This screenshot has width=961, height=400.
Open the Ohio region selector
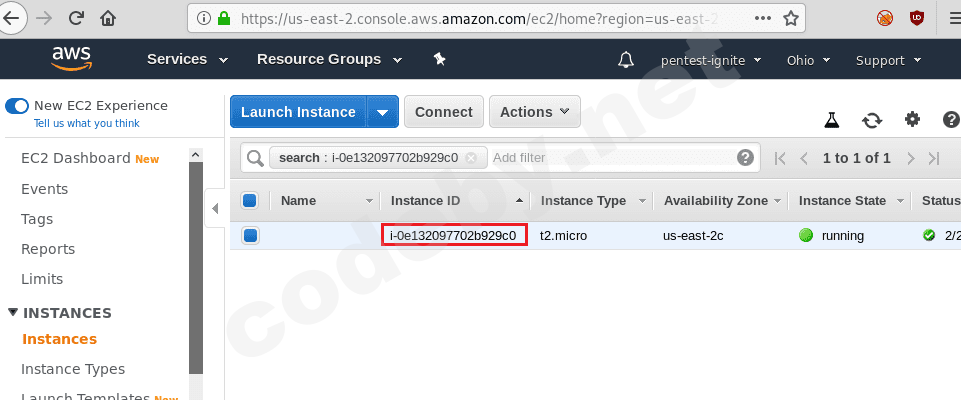tap(807, 60)
